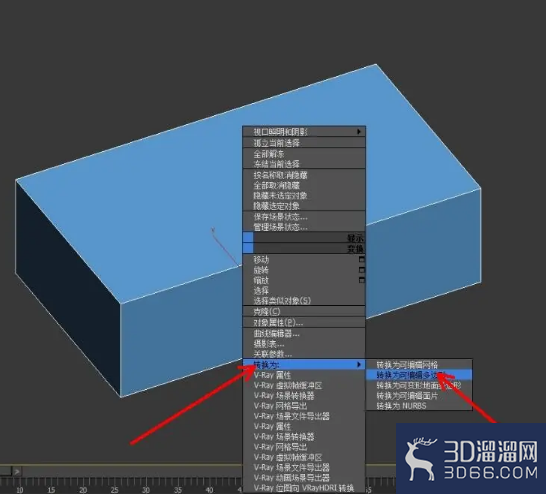The width and height of the screenshot is (546, 494).
Task: Click frame 30 on the timeline
Action: [x=146, y=489]
